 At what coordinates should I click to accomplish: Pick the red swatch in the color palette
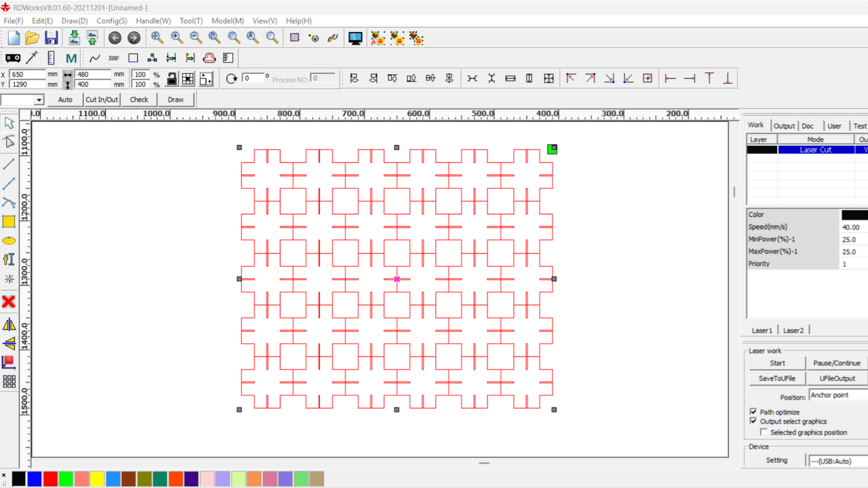tap(50, 478)
